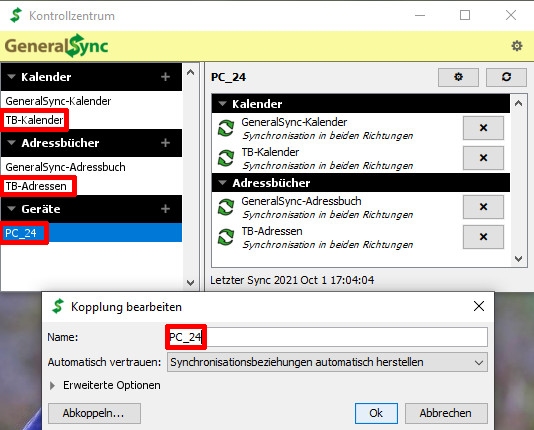Click the Name input field containing PC_24
Screen dimensions: 534x430
pyautogui.click(x=327, y=337)
